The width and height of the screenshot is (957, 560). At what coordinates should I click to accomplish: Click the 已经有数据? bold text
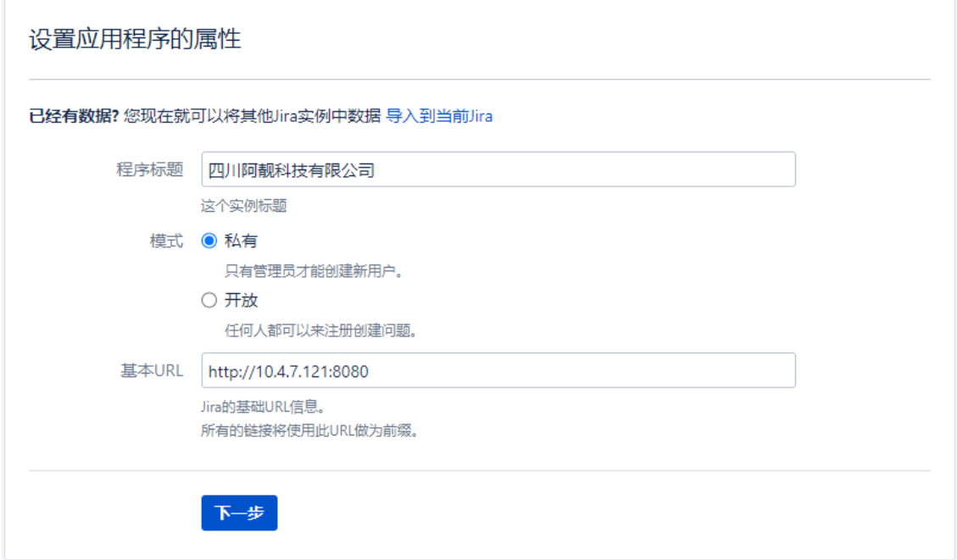click(x=74, y=116)
